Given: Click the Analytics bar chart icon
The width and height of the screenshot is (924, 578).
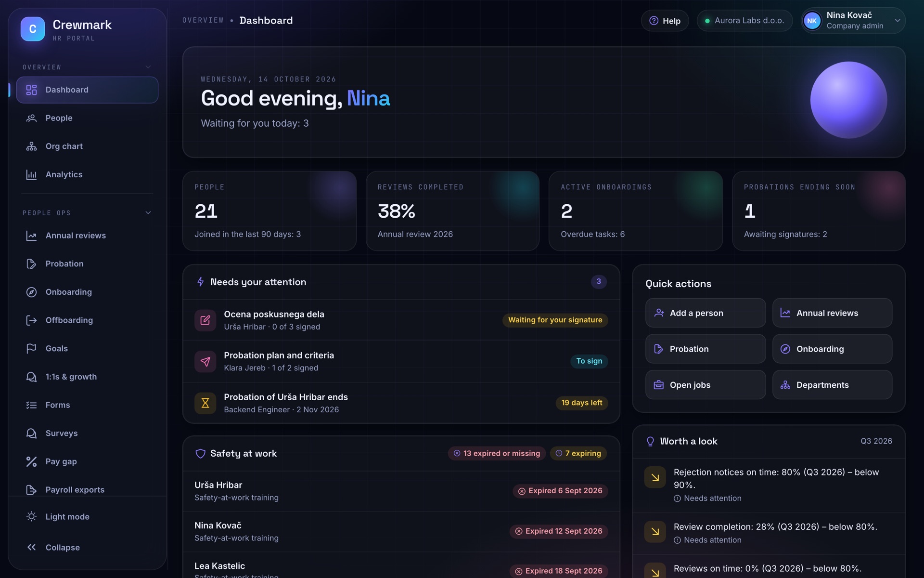Looking at the screenshot, I should (x=31, y=174).
